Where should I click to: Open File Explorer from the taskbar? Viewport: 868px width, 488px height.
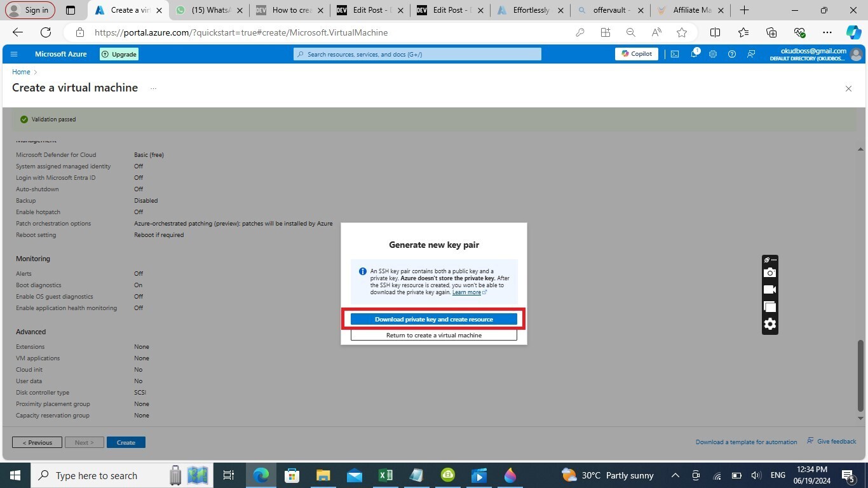(x=323, y=475)
